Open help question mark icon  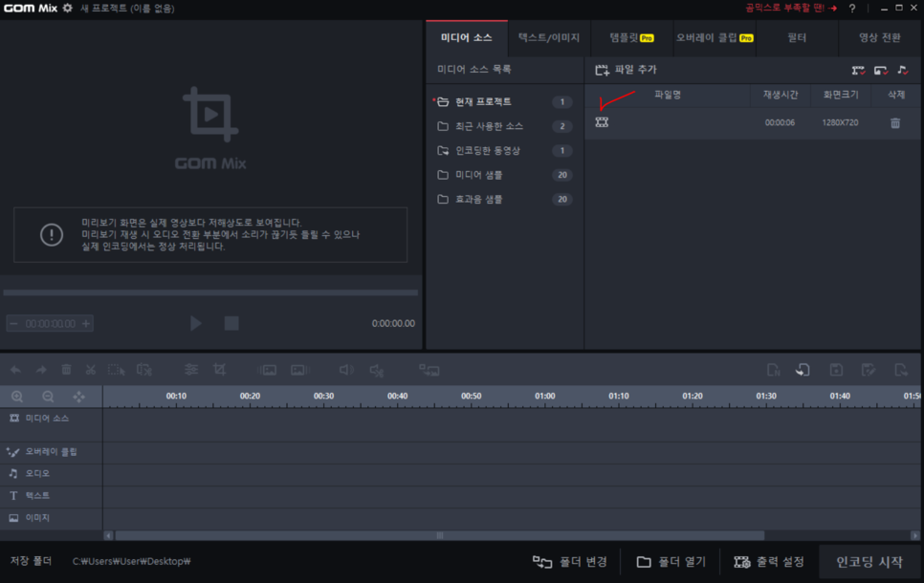click(x=852, y=9)
